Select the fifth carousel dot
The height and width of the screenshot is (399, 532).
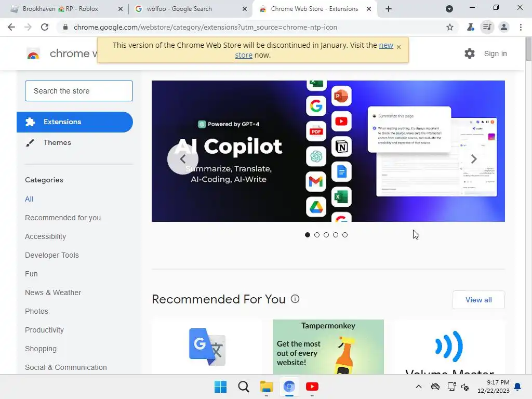pos(345,235)
